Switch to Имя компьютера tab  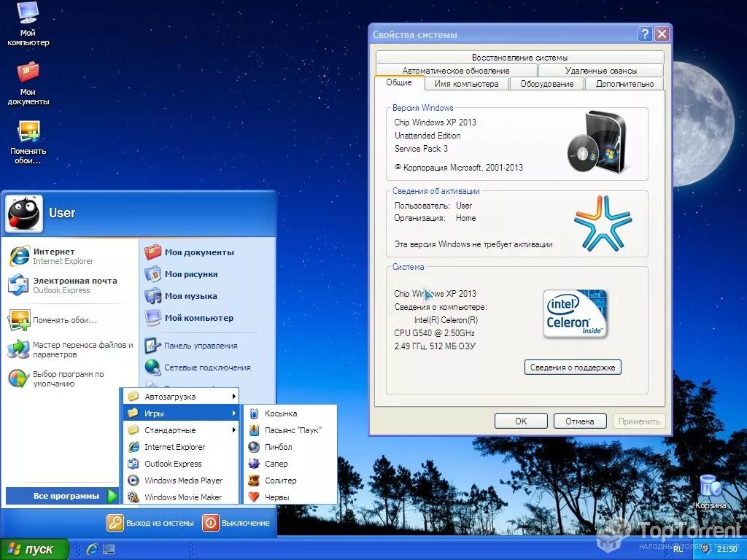pyautogui.click(x=466, y=84)
